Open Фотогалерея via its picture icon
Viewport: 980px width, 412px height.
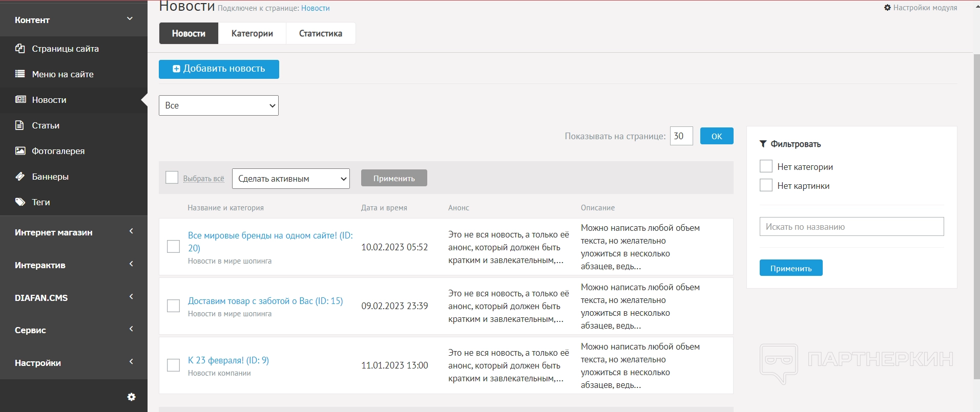coord(20,151)
